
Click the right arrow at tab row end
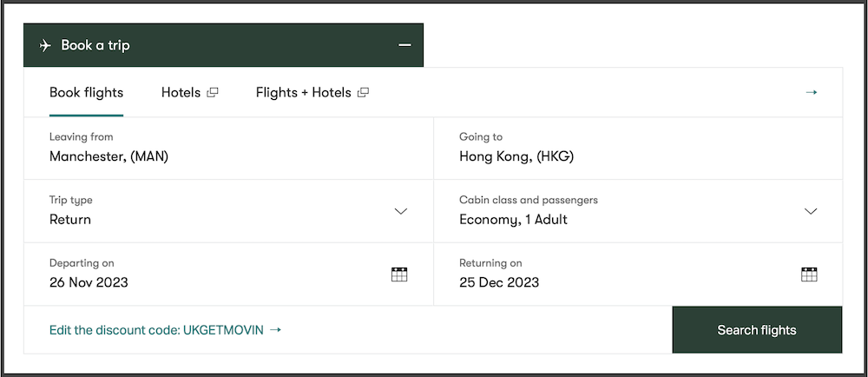pyautogui.click(x=811, y=92)
